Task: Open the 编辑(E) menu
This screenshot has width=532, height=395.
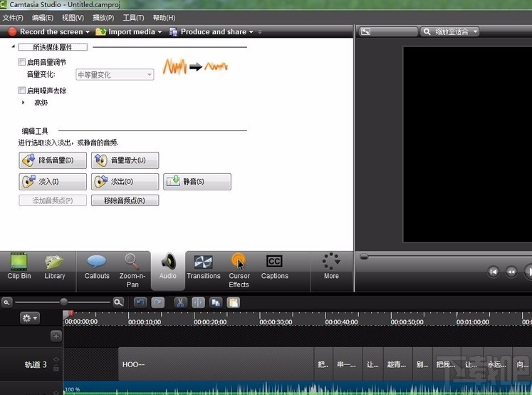Action: 43,18
